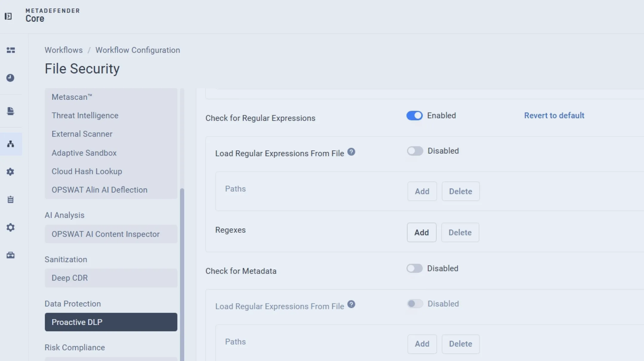The image size is (644, 361).
Task: Enable Load Regular Expressions From File toggle under Regular Expressions
Action: pyautogui.click(x=415, y=151)
